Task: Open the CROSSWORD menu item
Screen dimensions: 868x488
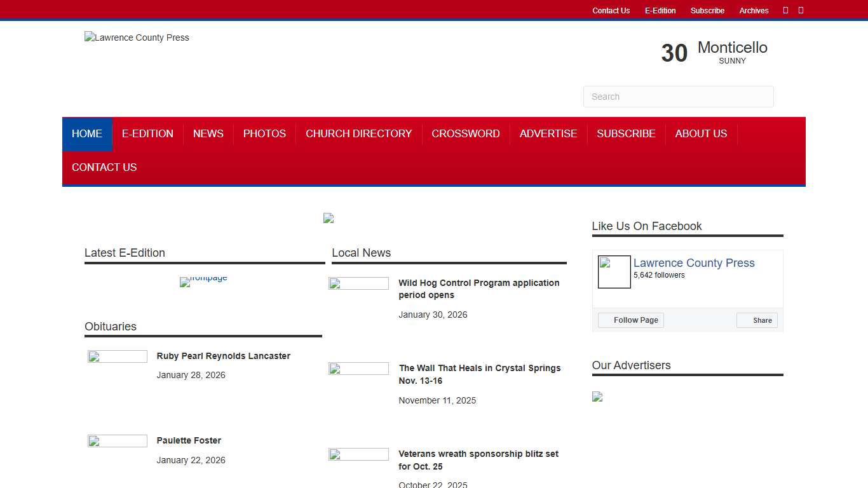Action: pyautogui.click(x=466, y=133)
